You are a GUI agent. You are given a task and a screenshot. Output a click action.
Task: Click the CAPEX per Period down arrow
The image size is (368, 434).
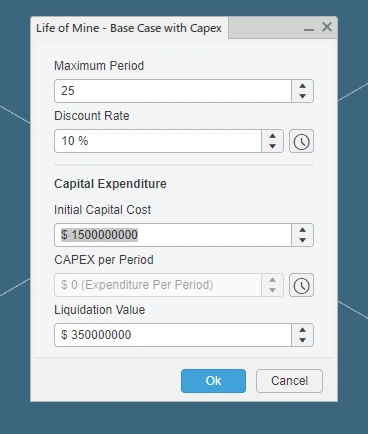(x=272, y=290)
